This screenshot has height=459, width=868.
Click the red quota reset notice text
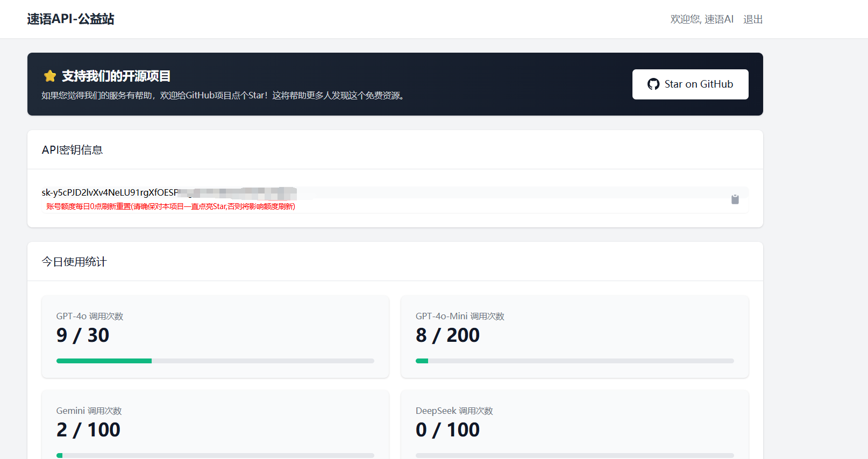click(x=170, y=206)
